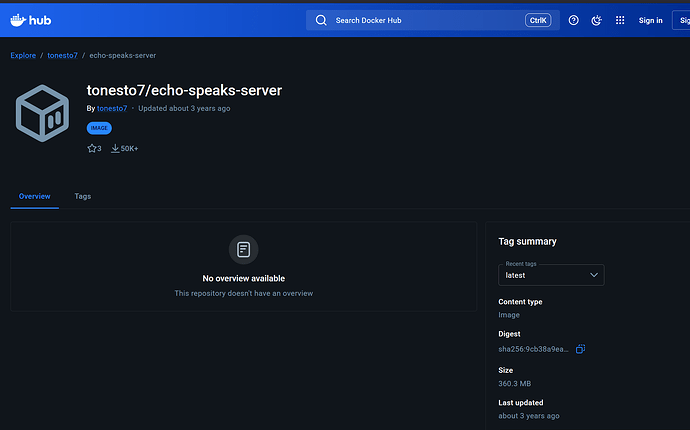The image size is (690, 430).
Task: Copy the sha256 digest with copy icon
Action: [x=580, y=349]
